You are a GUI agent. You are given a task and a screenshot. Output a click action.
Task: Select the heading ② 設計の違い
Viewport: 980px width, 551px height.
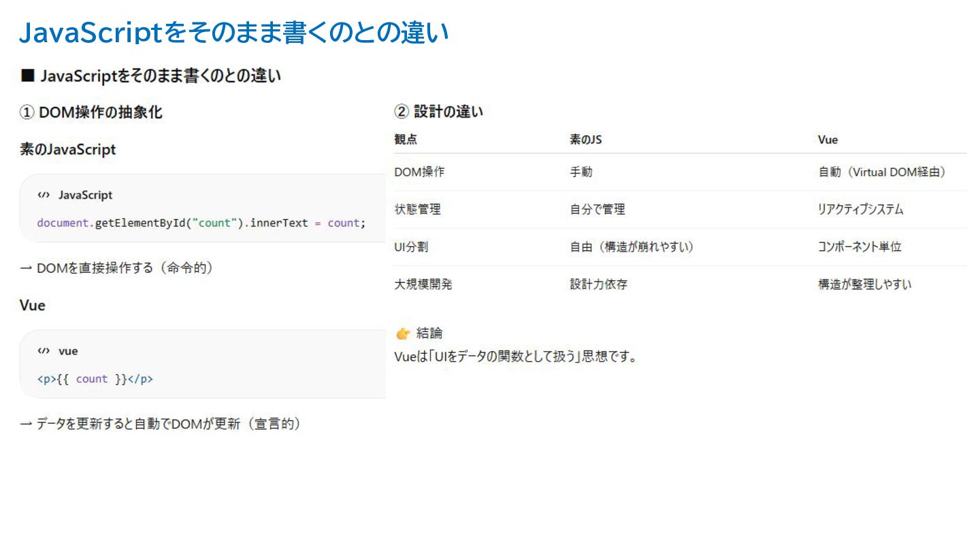(x=439, y=112)
